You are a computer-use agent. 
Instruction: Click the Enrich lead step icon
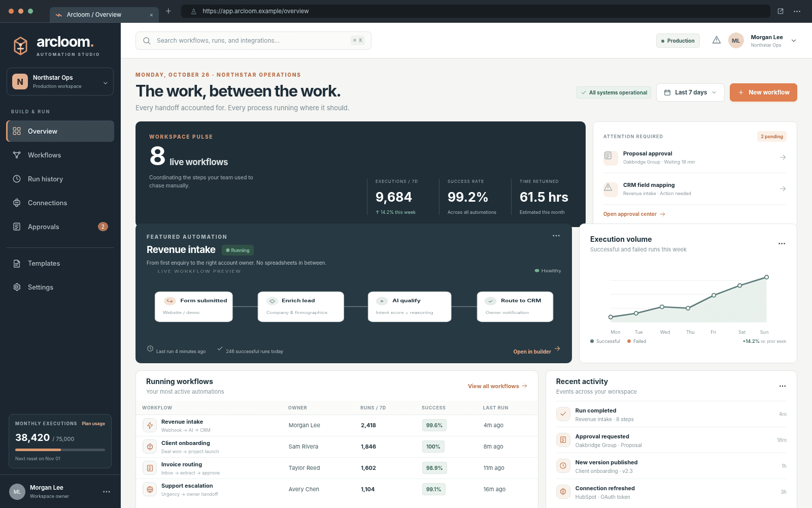point(272,301)
